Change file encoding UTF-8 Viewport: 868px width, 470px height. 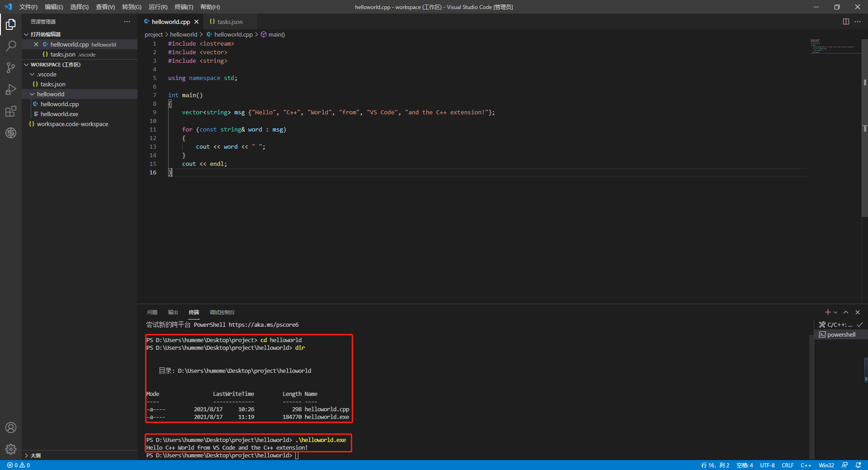pos(767,465)
